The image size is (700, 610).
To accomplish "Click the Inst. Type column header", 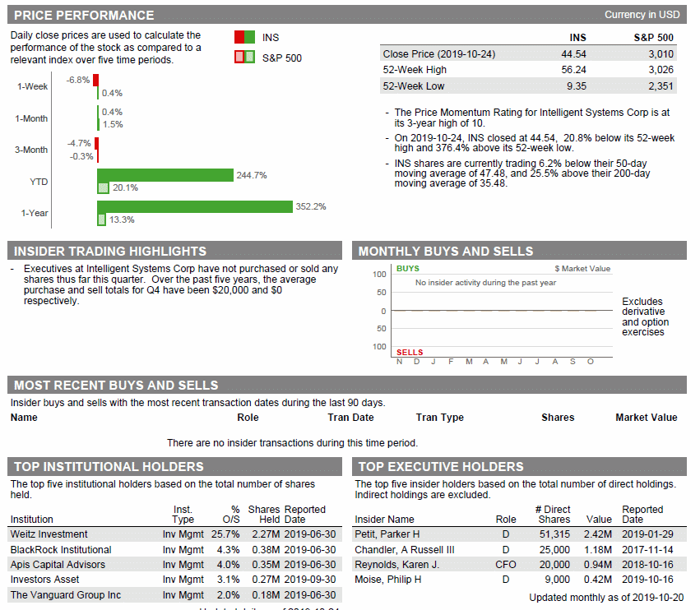I will pos(183,515).
